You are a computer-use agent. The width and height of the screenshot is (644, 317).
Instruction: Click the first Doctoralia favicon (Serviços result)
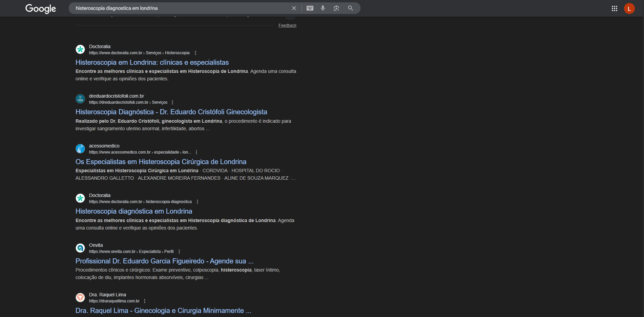(x=80, y=49)
